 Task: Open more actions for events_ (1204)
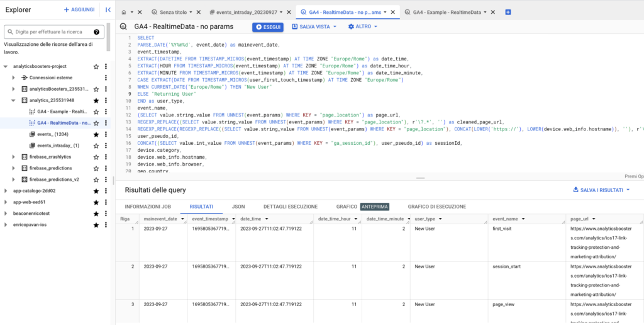click(106, 134)
